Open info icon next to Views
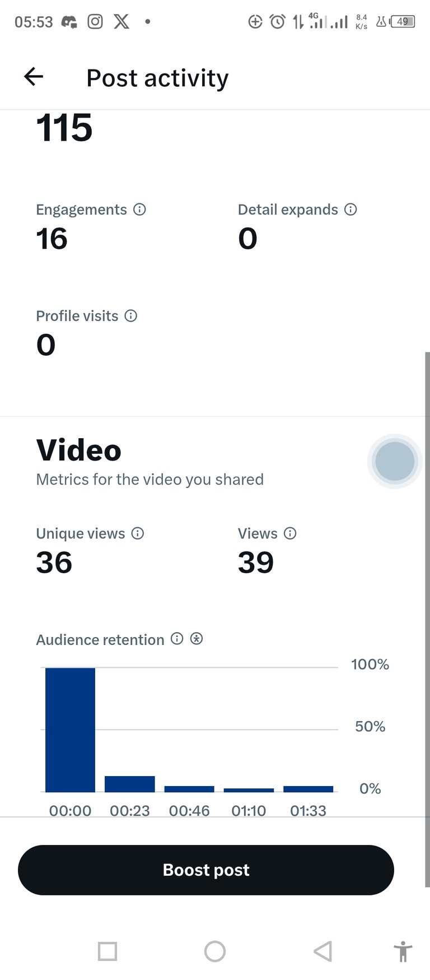This screenshot has width=430, height=980. coord(290,533)
